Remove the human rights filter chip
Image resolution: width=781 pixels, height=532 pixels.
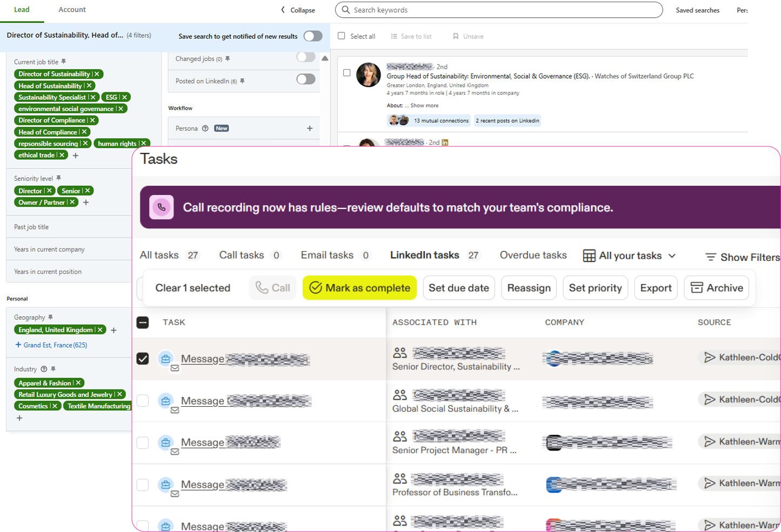click(x=144, y=143)
